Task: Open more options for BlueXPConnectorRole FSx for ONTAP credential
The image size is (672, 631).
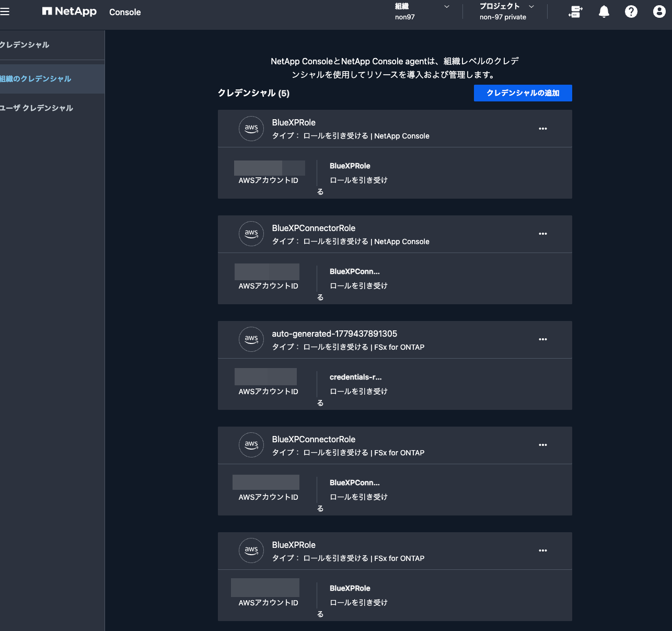Action: click(x=543, y=445)
